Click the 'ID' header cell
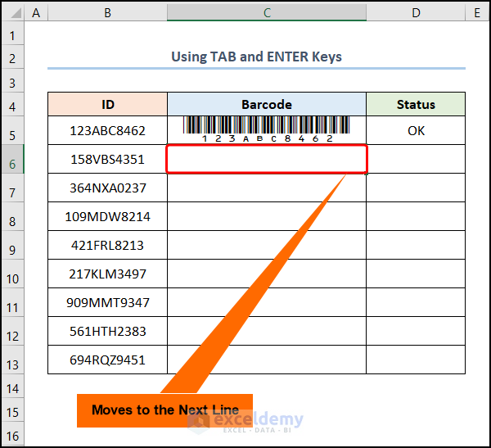The width and height of the screenshot is (491, 448). tap(107, 104)
